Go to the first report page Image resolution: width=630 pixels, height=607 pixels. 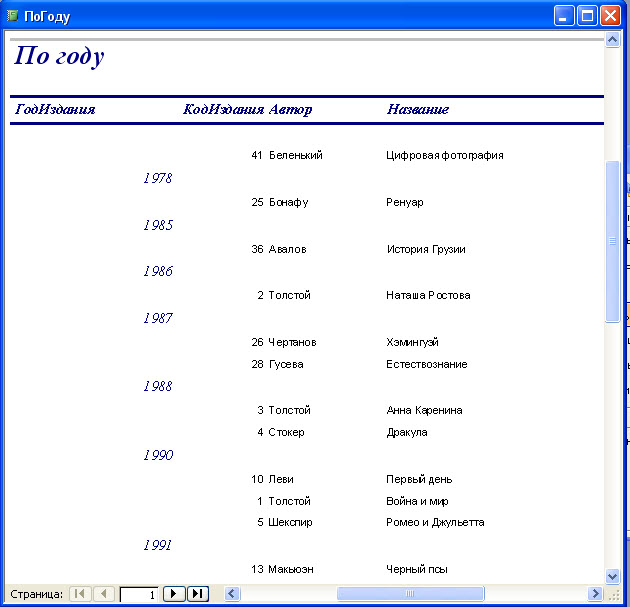80,593
